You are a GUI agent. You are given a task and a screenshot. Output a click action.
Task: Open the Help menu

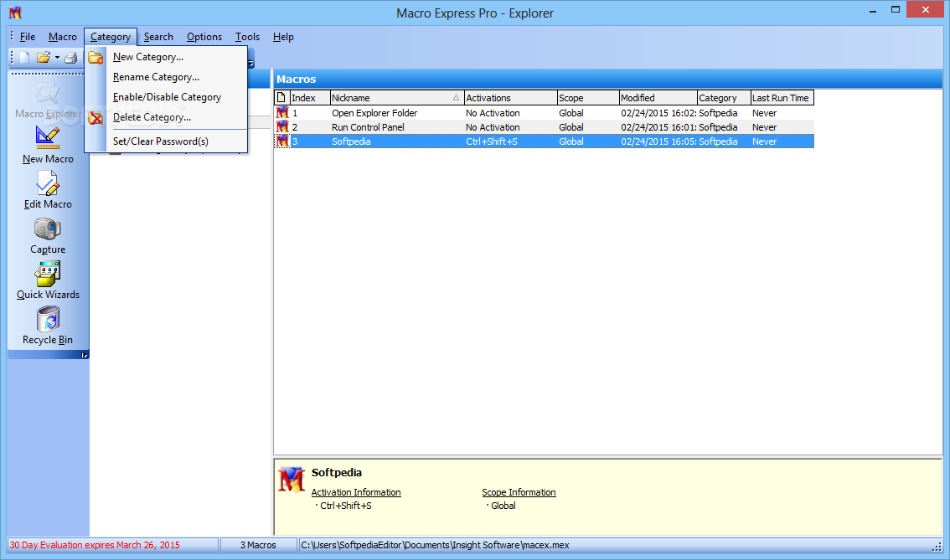coord(283,37)
